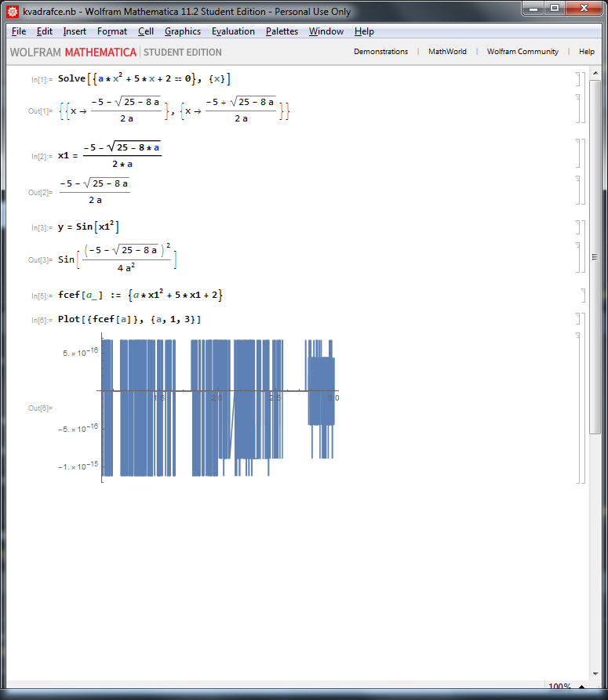The width and height of the screenshot is (608, 700).
Task: Open the MathWorld link
Action: (447, 52)
